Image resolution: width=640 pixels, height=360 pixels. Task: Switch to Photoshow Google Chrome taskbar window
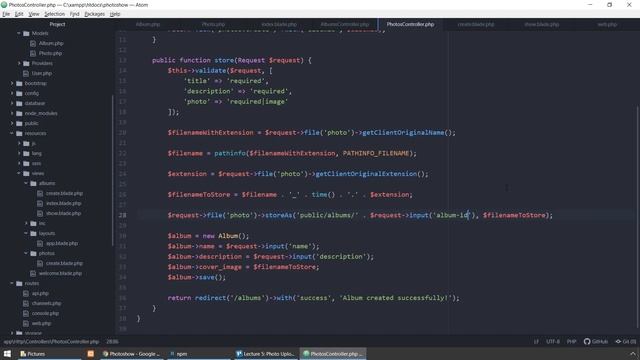pos(131,354)
